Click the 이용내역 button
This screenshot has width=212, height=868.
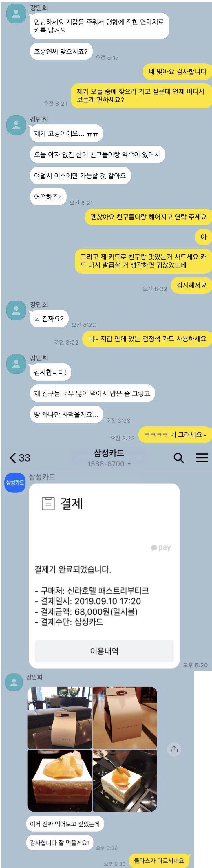[x=104, y=651]
